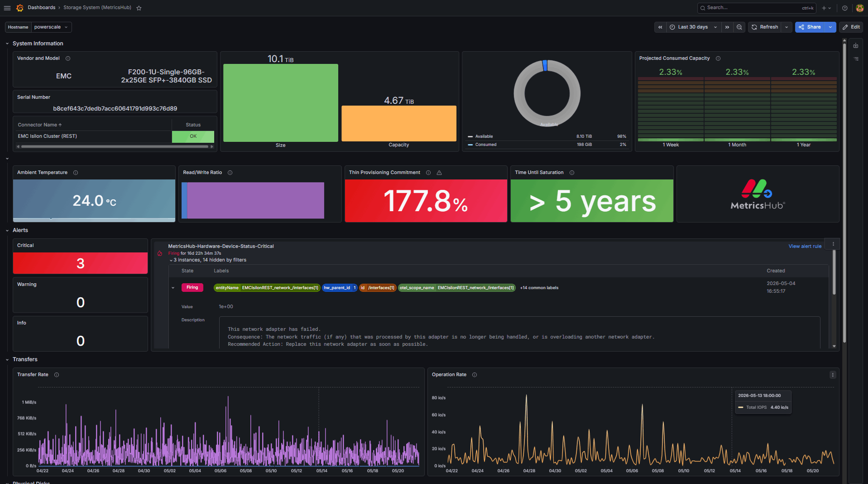Click the entityName label chip
The height and width of the screenshot is (484, 868).
(x=267, y=288)
